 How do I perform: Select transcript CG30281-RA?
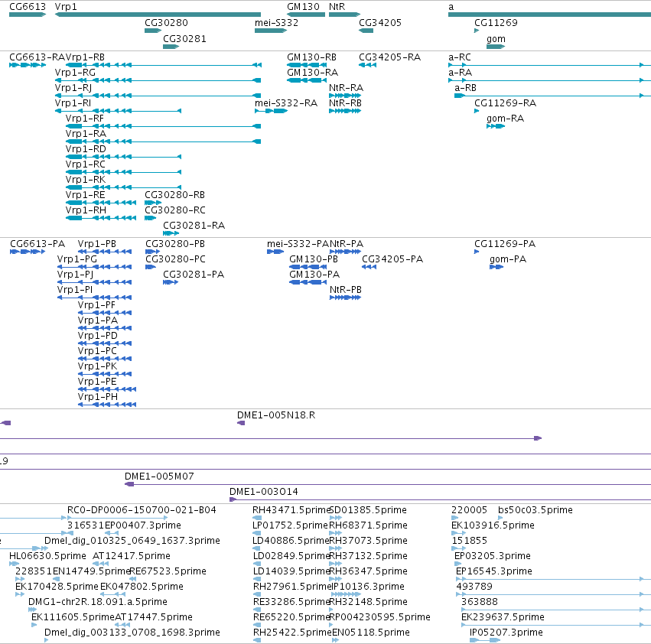coord(171,233)
